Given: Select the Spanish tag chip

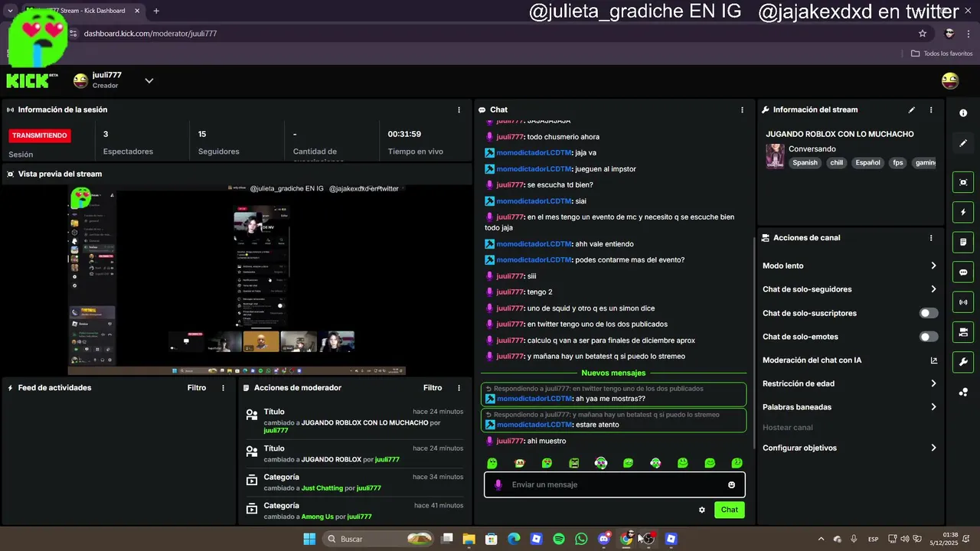Looking at the screenshot, I should click(805, 163).
